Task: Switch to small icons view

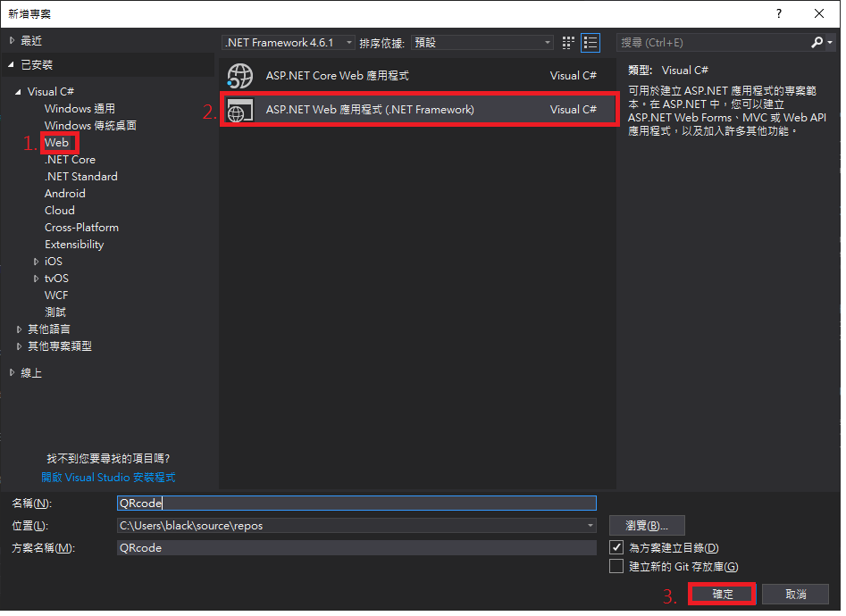Action: [567, 43]
